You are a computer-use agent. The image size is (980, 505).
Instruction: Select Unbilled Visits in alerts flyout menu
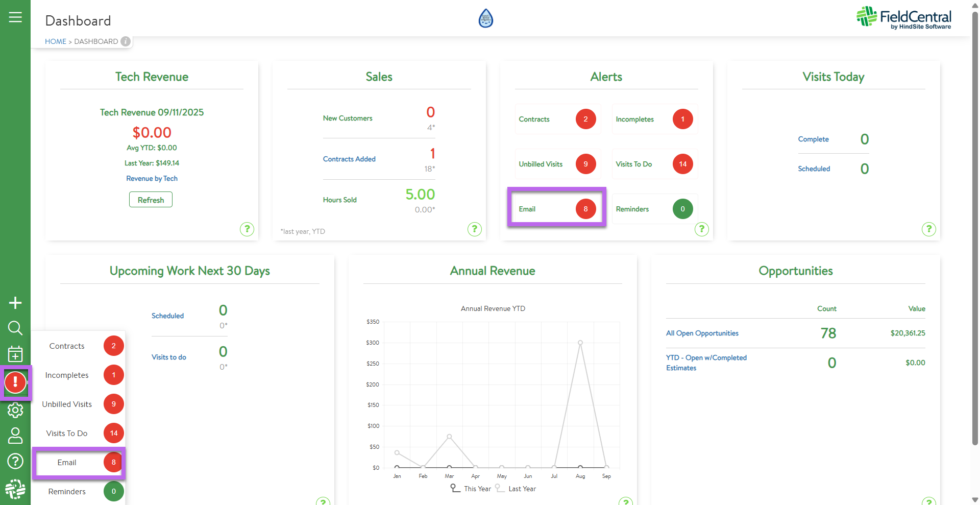(x=67, y=404)
